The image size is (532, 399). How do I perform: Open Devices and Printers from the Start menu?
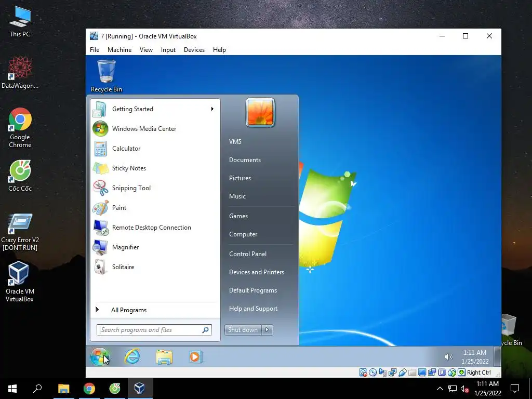click(257, 272)
